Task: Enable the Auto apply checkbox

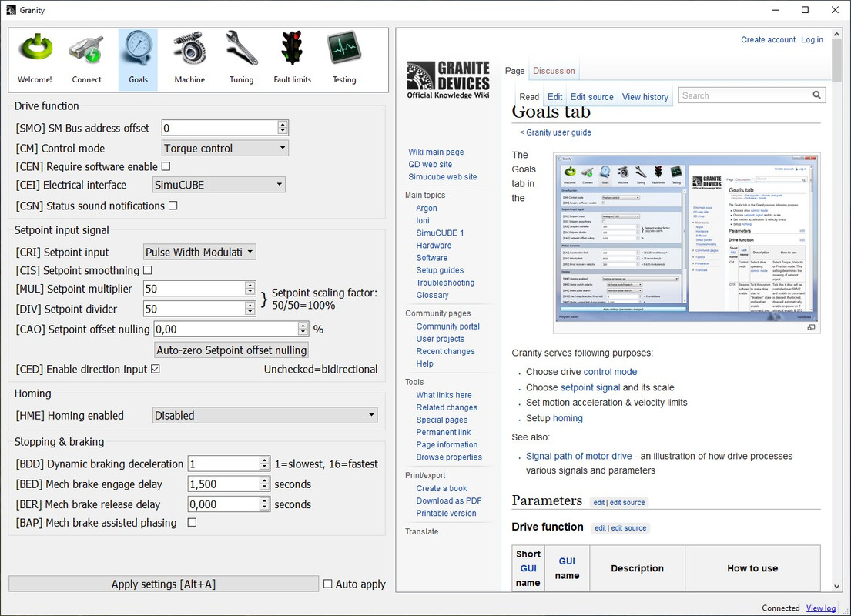Action: coord(328,584)
